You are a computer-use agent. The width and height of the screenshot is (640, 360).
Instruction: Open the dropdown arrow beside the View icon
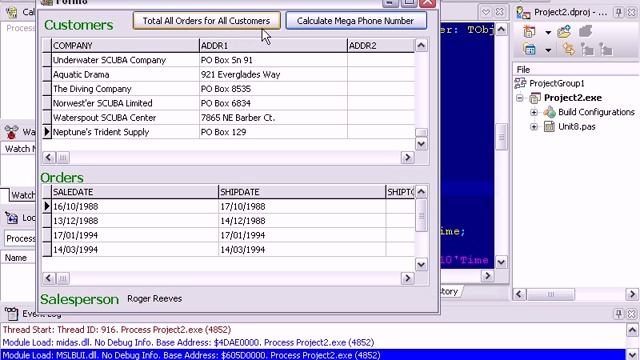(548, 50)
